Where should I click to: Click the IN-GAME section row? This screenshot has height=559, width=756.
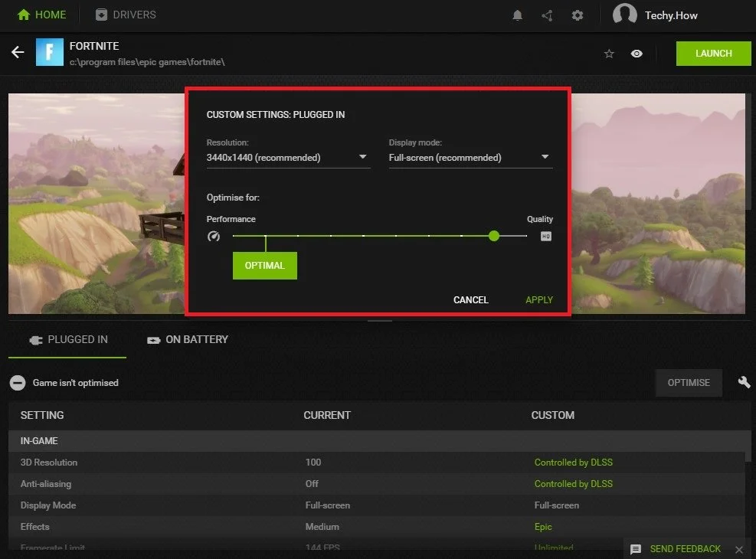point(377,441)
